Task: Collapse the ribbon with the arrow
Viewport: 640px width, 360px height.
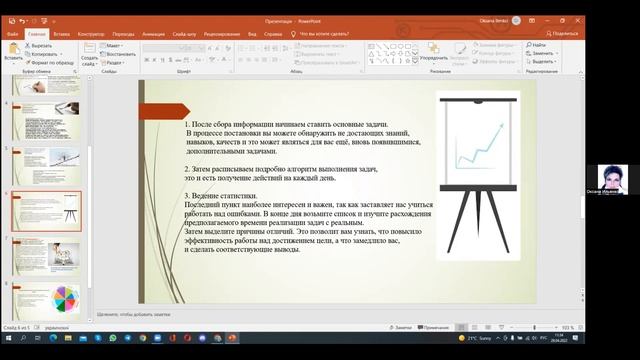Action: pyautogui.click(x=581, y=72)
